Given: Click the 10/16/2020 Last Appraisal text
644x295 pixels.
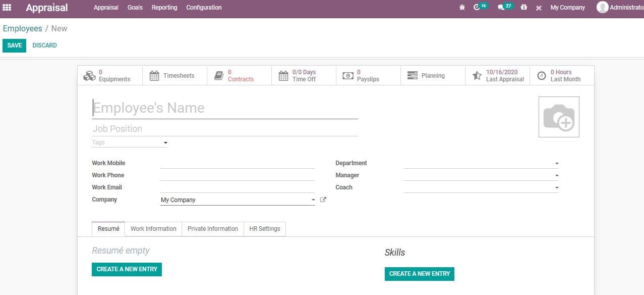Looking at the screenshot, I should point(505,76).
